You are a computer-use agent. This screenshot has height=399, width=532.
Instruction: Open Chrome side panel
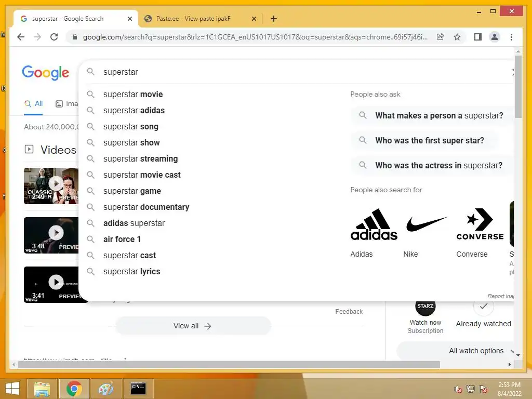tap(478, 37)
